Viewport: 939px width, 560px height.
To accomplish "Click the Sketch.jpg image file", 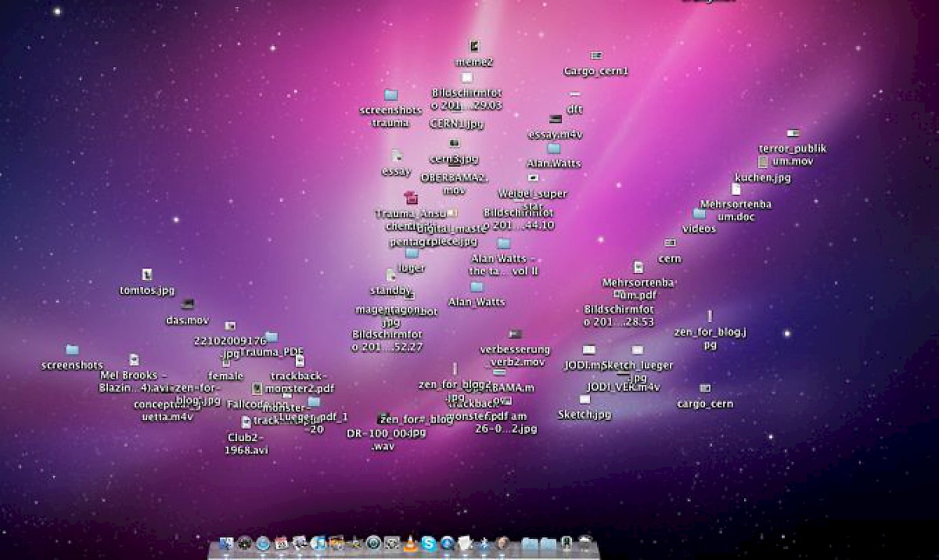I will coord(585,400).
